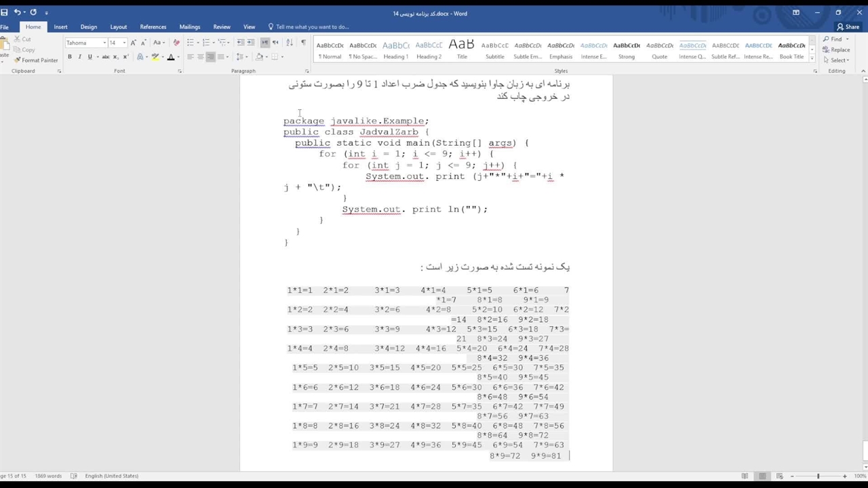Click Replace in the Editing group
The width and height of the screenshot is (868, 488).
pyautogui.click(x=840, y=49)
